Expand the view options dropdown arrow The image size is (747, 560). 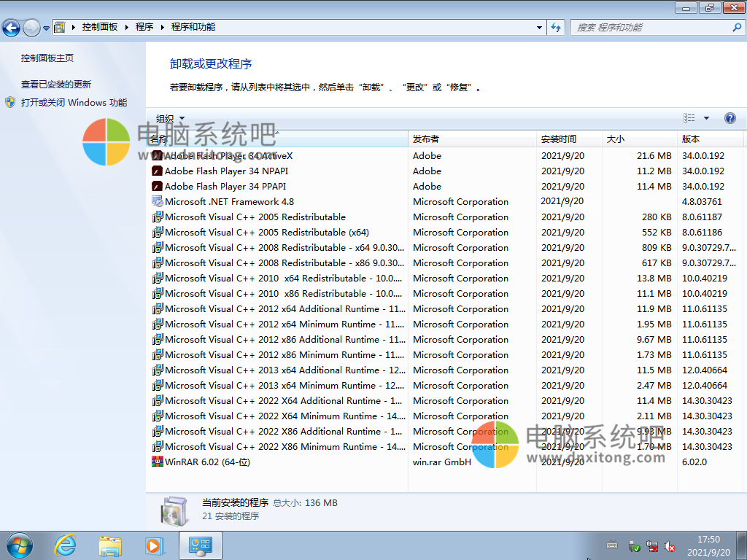coord(706,118)
